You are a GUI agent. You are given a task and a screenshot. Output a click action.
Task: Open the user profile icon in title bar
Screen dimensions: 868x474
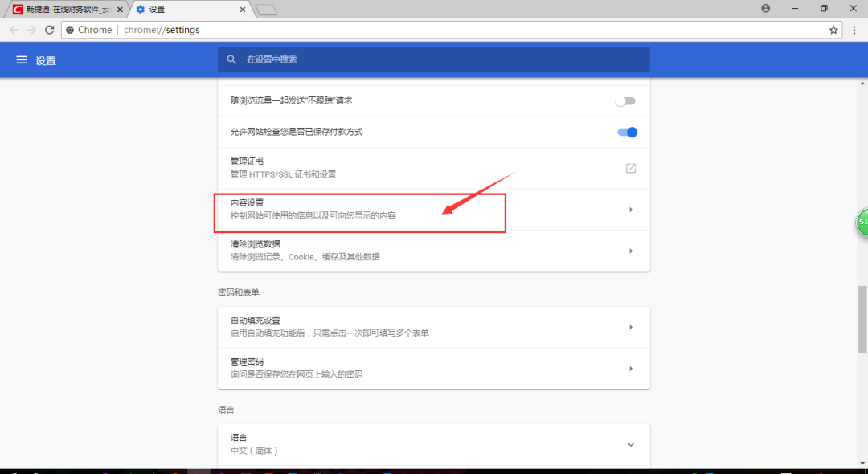pyautogui.click(x=766, y=8)
